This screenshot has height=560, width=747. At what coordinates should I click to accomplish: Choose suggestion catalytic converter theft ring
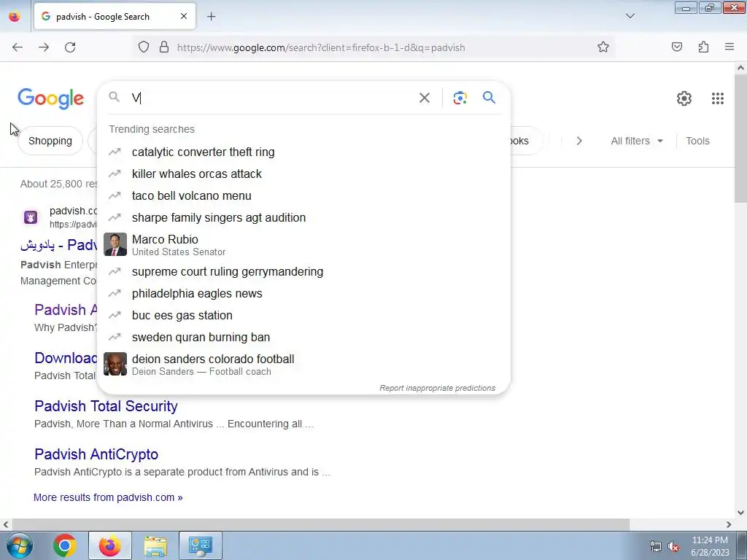[303, 152]
